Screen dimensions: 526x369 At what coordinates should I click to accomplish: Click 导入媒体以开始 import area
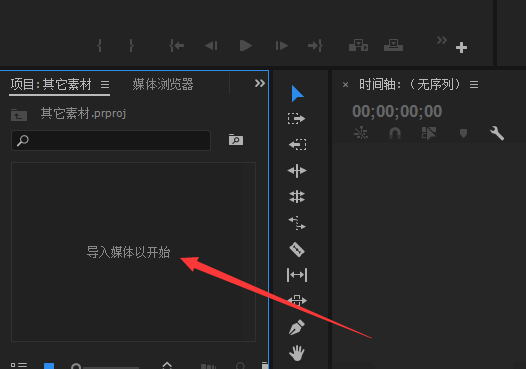click(128, 252)
